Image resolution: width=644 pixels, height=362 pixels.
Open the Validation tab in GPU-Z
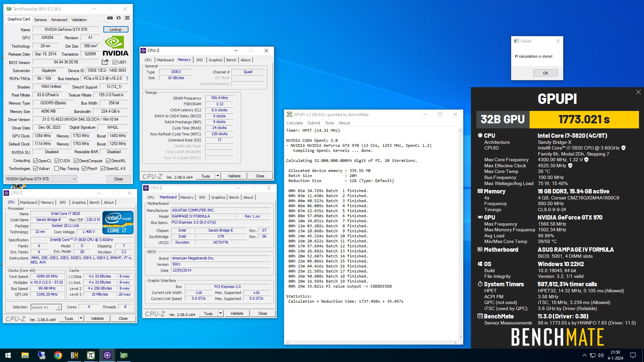tap(79, 20)
